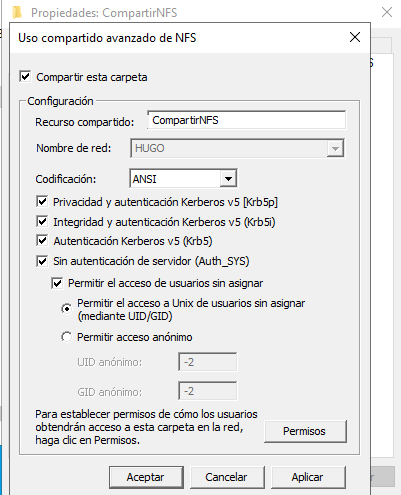This screenshot has height=495, width=401.
Task: Uncheck Privacidad y autenticación Kerberos v5 Krb5p
Action: pos(42,202)
